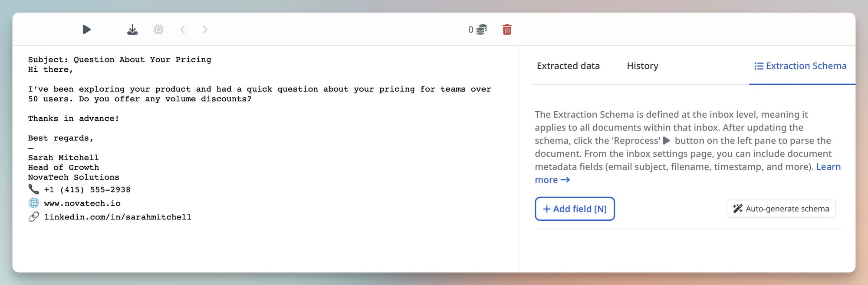Click the credits coin stack icon
This screenshot has height=285, width=868.
tap(481, 30)
